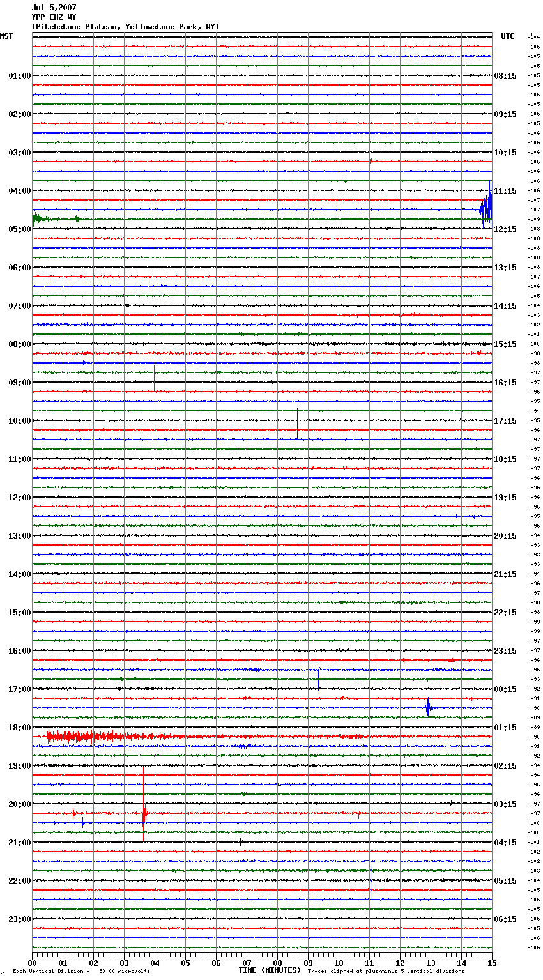Click the '17:15' UTC time label
Viewport: 543px width, 980px height.
coord(505,421)
